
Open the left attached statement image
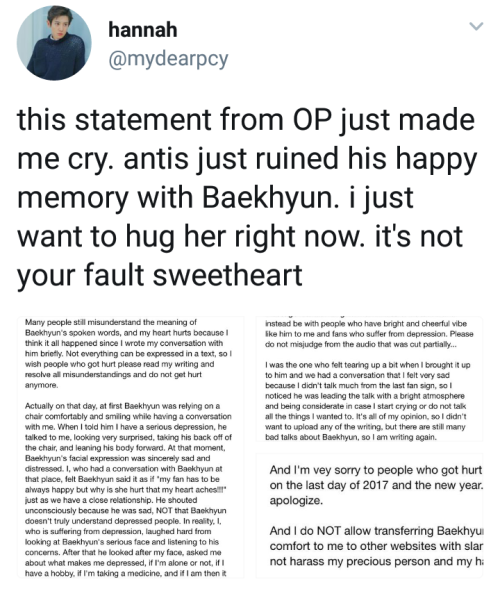[x=130, y=447]
